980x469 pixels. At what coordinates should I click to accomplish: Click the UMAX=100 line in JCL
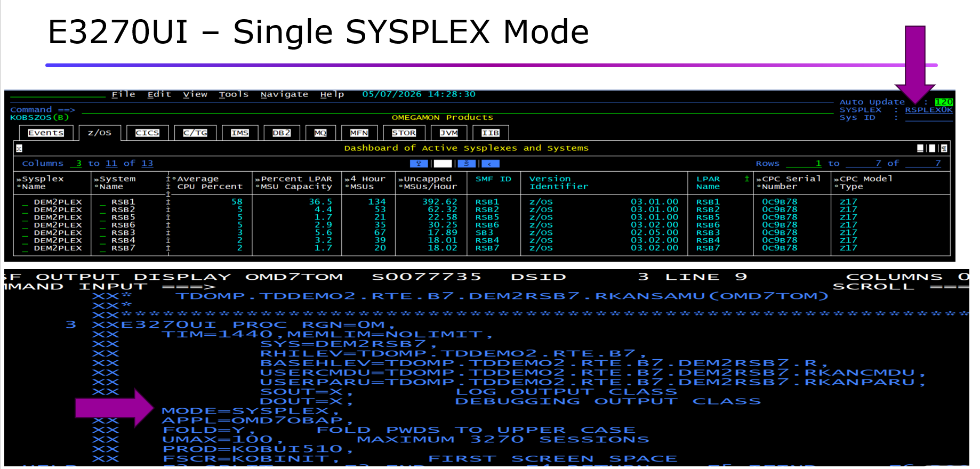pos(223,440)
